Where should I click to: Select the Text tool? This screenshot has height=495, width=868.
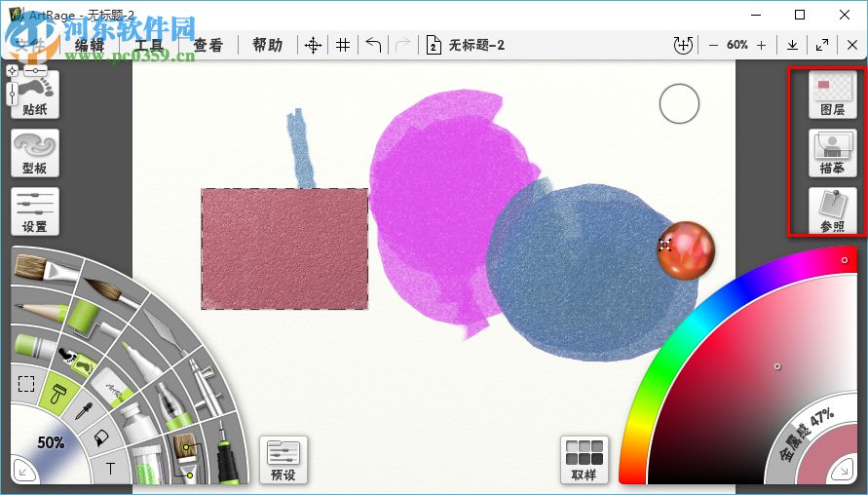click(x=110, y=469)
